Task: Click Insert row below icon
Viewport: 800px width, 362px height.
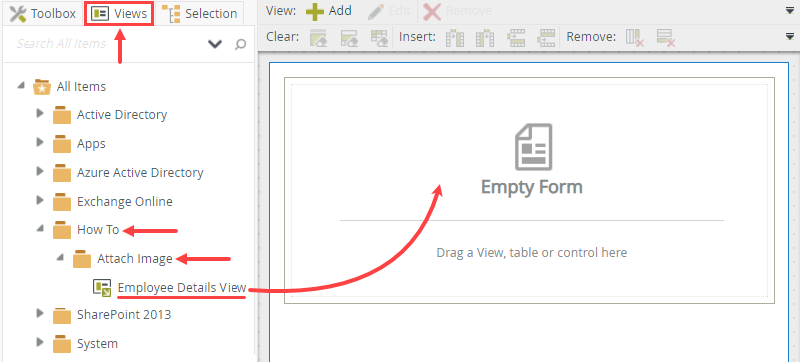Action: click(x=546, y=38)
